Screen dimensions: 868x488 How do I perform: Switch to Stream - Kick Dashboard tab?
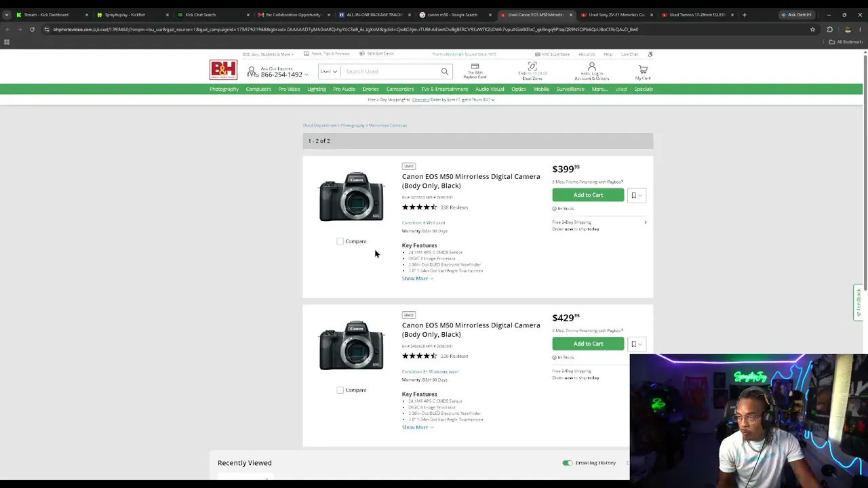click(51, 14)
